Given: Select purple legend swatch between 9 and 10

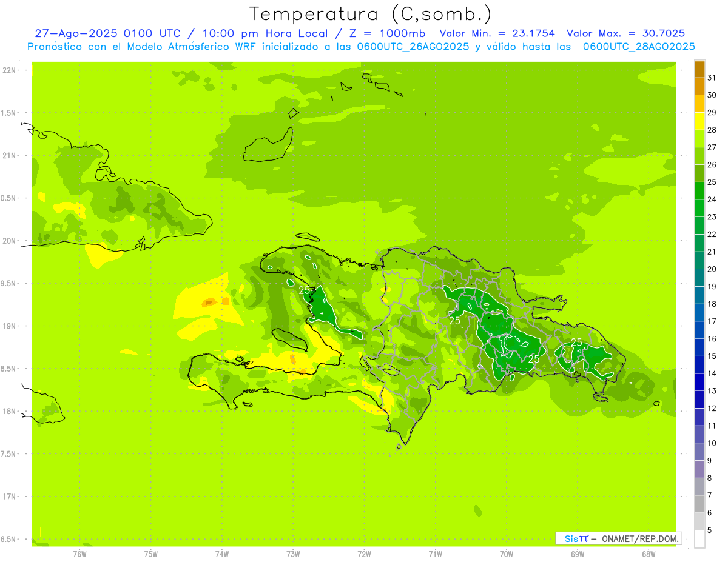Looking at the screenshot, I should (699, 452).
